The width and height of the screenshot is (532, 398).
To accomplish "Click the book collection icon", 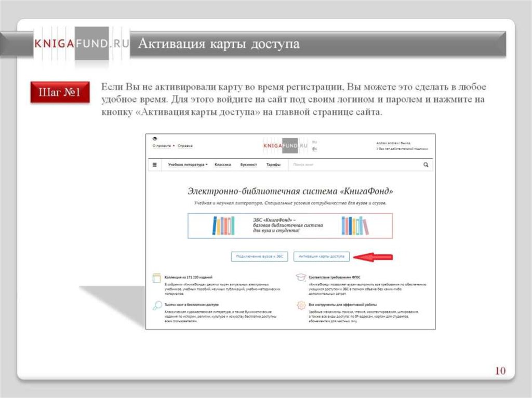I will (x=156, y=278).
